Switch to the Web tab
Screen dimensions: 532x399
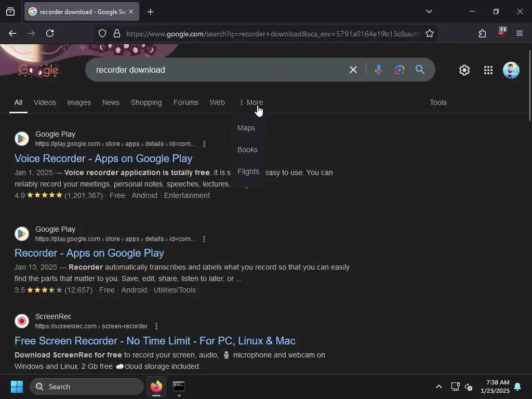(217, 102)
